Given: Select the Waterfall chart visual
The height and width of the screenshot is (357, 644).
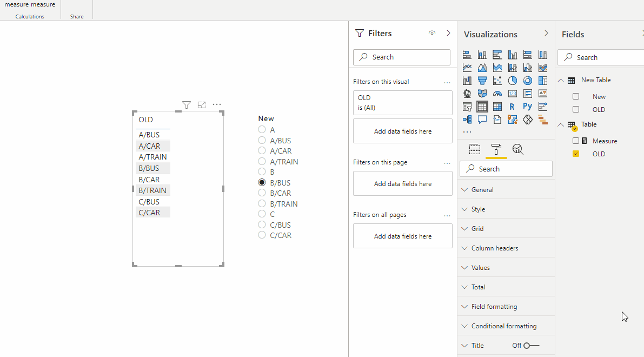Looking at the screenshot, I should [467, 81].
